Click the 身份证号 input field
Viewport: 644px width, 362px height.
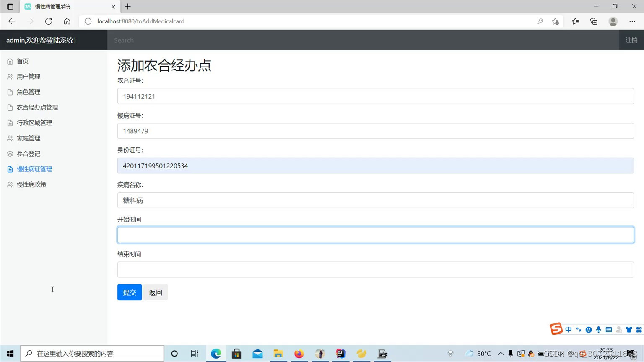click(x=375, y=166)
